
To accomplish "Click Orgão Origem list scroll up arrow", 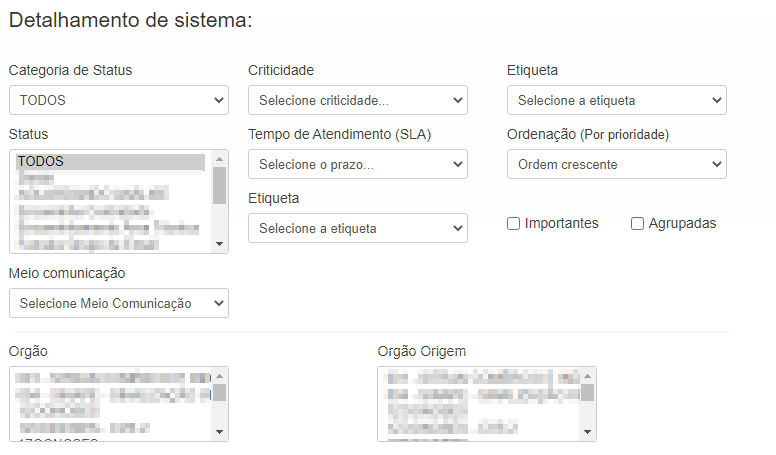I will (587, 376).
